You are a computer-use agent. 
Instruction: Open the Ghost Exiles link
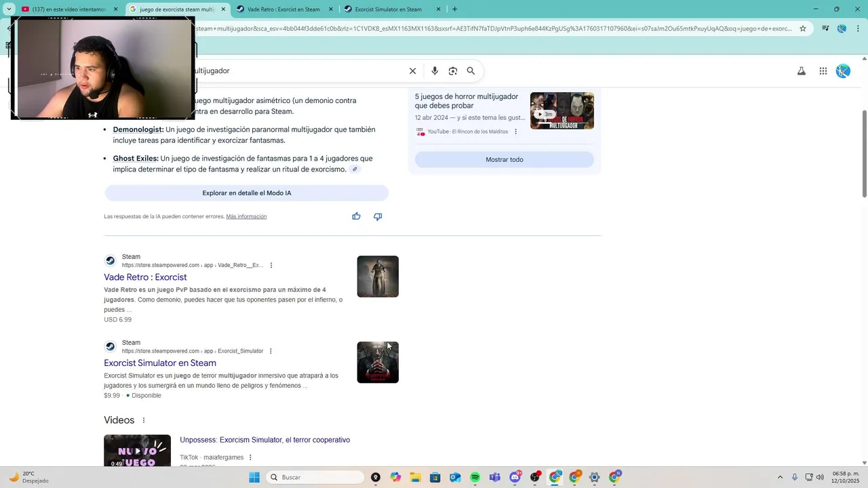point(136,159)
